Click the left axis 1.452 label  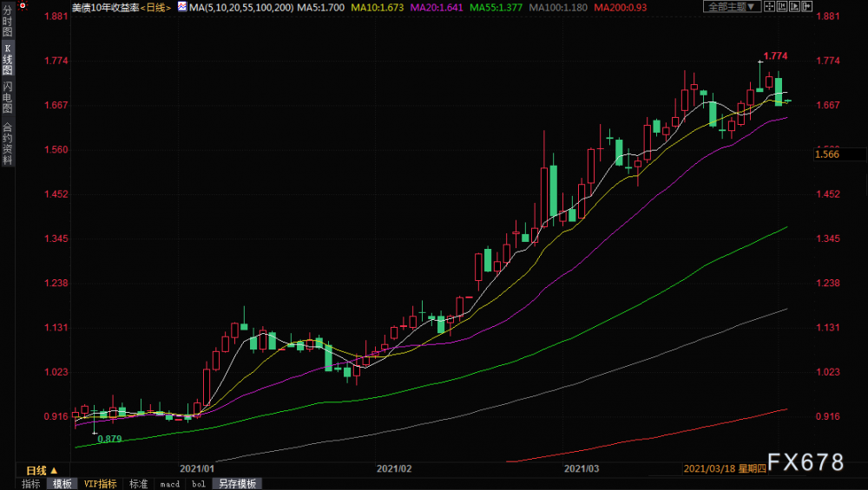click(56, 194)
